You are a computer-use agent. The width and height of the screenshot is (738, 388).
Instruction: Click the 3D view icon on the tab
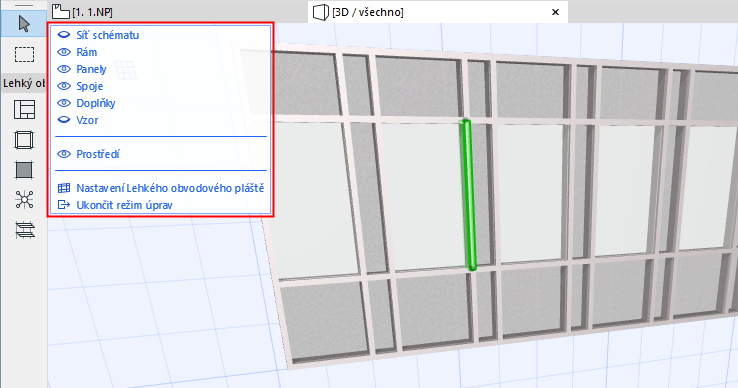pyautogui.click(x=321, y=12)
